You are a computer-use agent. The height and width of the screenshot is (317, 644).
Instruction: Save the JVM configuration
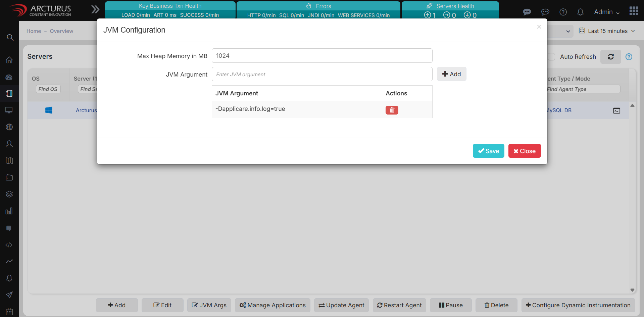(x=488, y=151)
